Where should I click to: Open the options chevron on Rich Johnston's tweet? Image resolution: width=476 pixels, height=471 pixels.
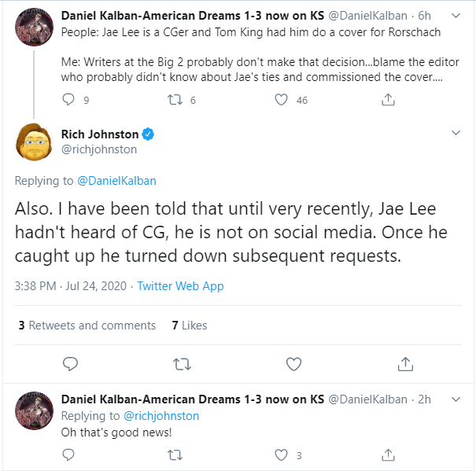coord(456,133)
